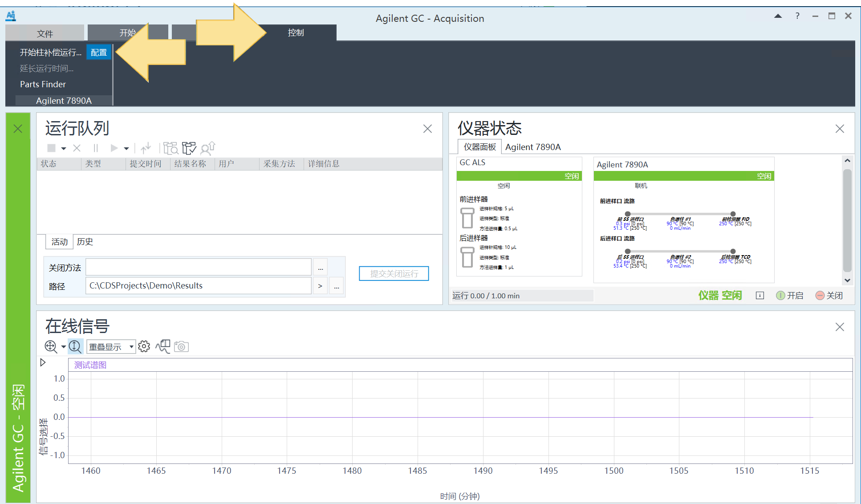Click the sequence search (magnifier) icon in the queue toolbar

171,148
